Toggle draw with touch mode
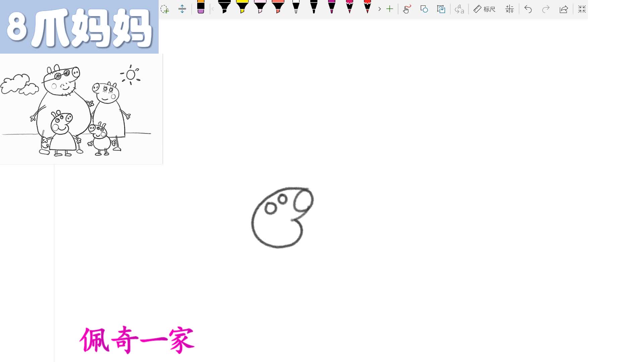Screen dimensions: 644x362 pos(407,9)
